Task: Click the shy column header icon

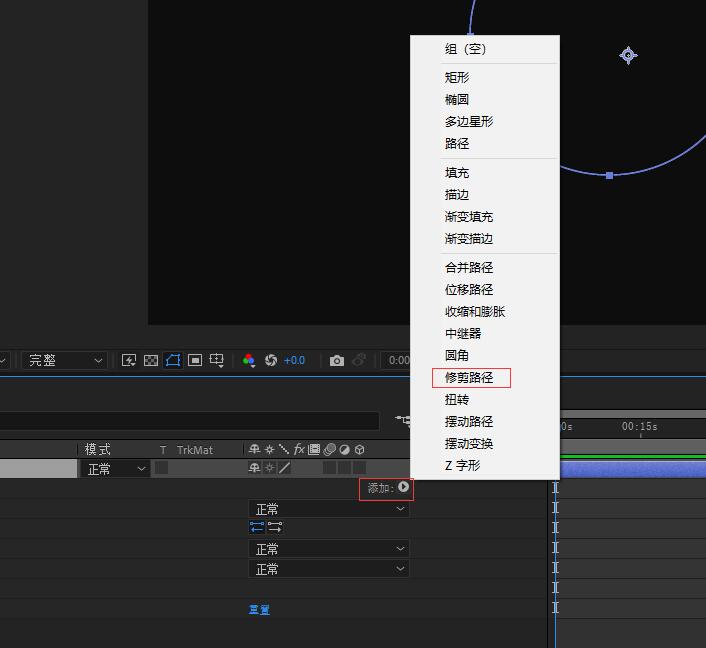Action: pyautogui.click(x=254, y=449)
